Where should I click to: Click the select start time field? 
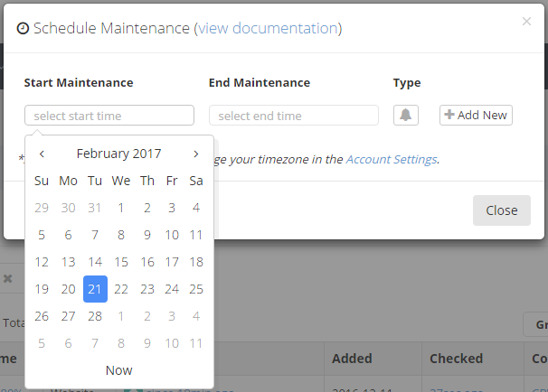(x=109, y=116)
